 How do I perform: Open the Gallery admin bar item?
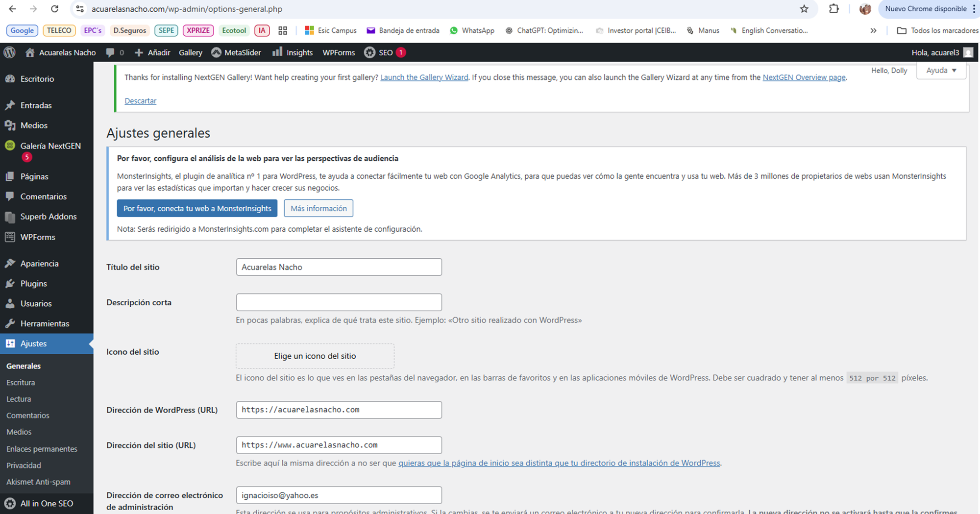tap(191, 52)
